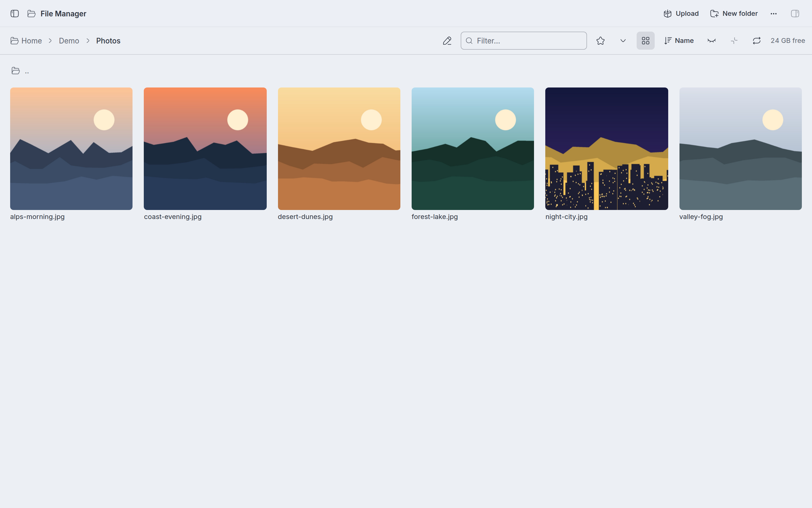Open the coast-evening.jpg thumbnail
The image size is (812, 508).
click(205, 148)
